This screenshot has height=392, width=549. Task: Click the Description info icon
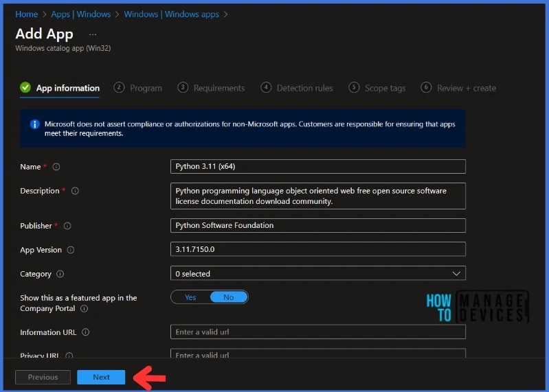pyautogui.click(x=75, y=191)
